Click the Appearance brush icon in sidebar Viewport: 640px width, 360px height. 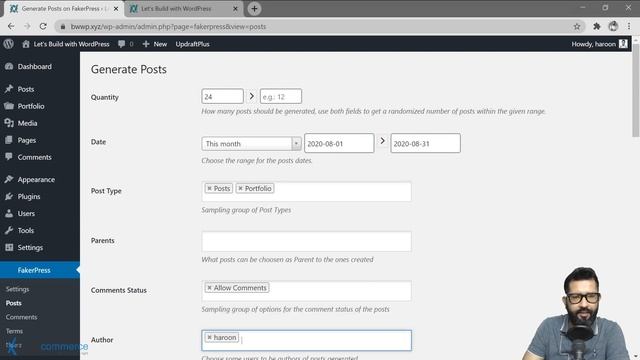pyautogui.click(x=9, y=179)
